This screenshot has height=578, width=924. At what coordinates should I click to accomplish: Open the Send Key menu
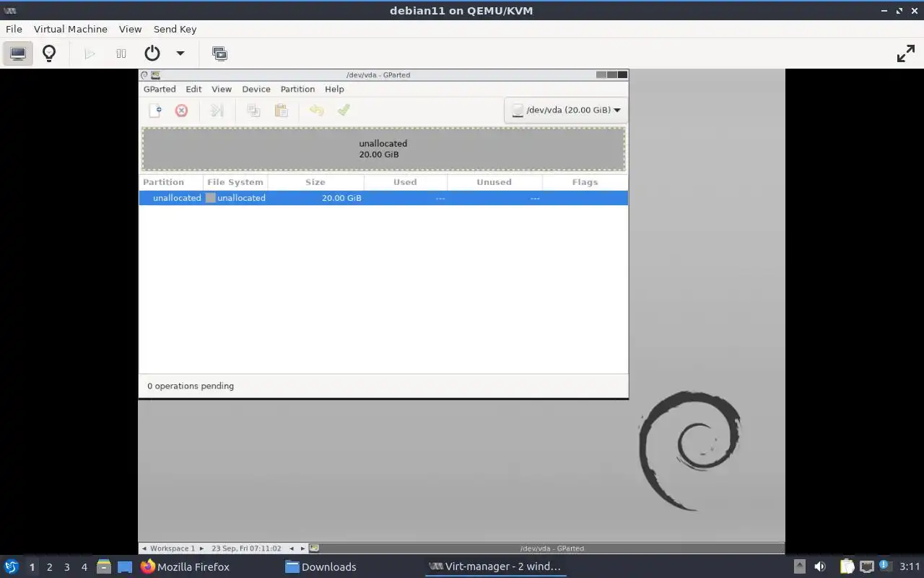(175, 29)
